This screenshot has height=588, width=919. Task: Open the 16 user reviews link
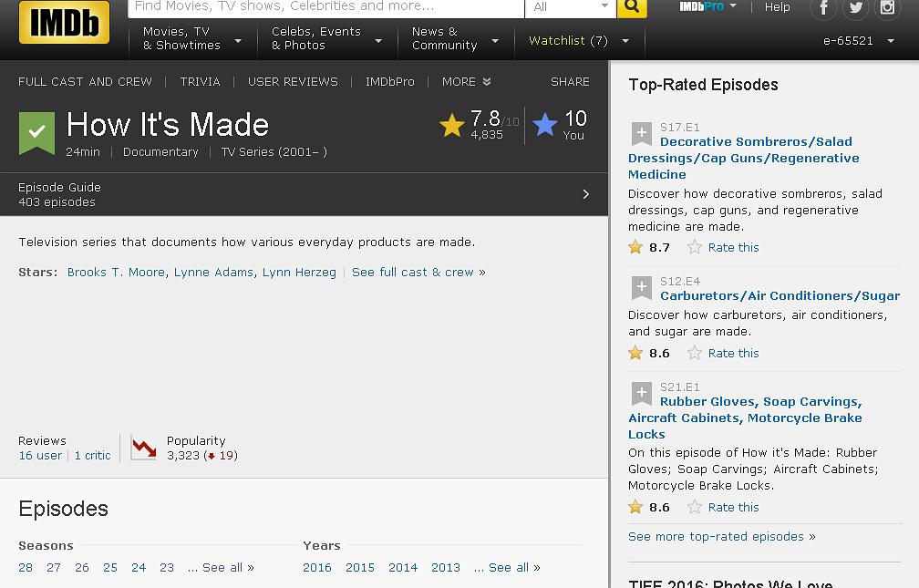coord(40,455)
